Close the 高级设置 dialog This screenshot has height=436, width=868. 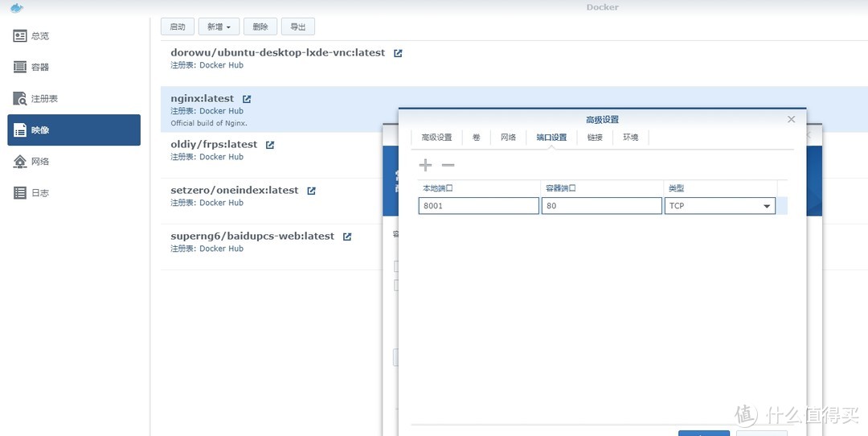click(791, 119)
